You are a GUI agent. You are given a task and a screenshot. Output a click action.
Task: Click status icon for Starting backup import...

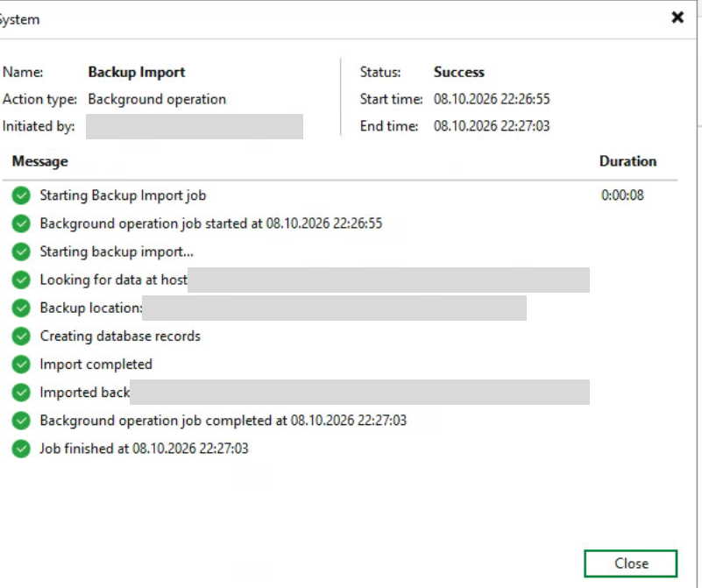coord(21,251)
